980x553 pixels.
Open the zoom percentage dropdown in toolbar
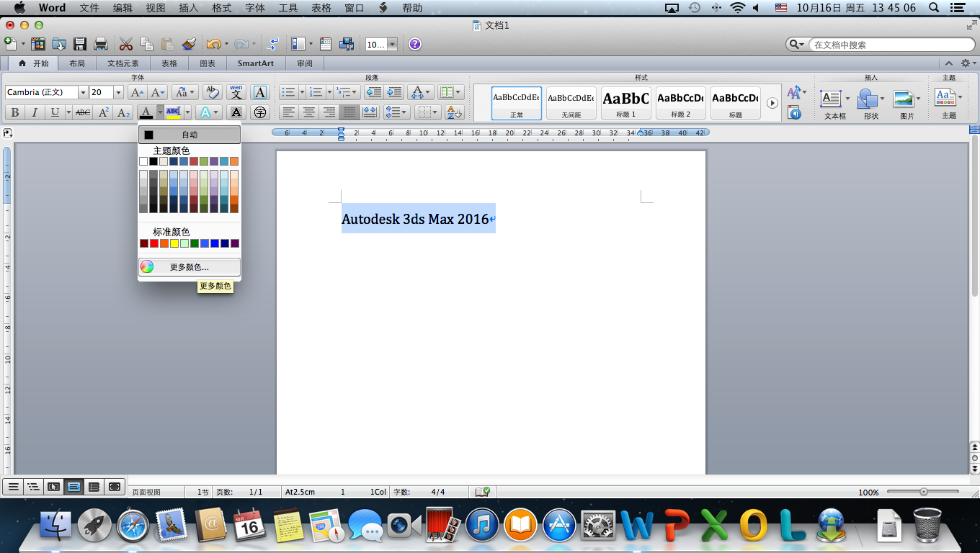392,45
